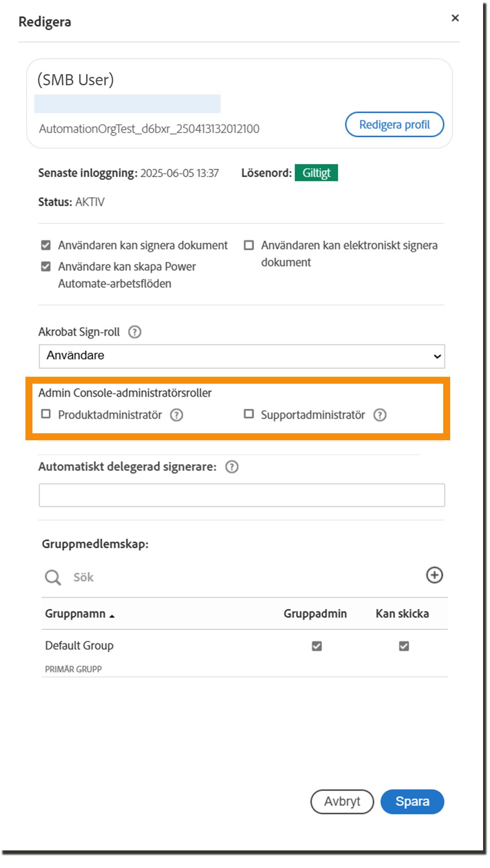The image size is (490, 868).
Task: Check the Produktadministratör checkbox
Action: (x=46, y=414)
